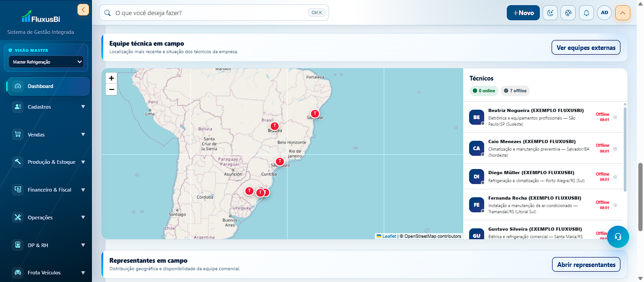Expand the Financeiro & Fiscal submenu arrow

pyautogui.click(x=83, y=190)
